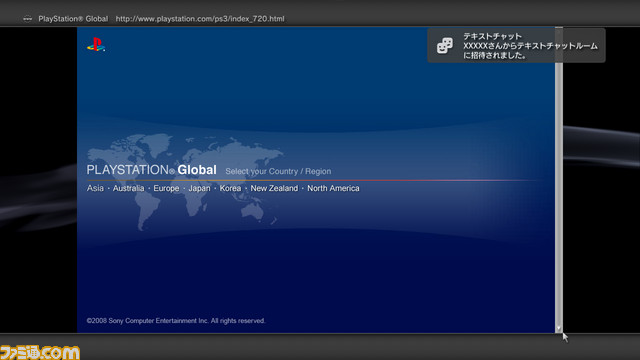Viewport: 640px width, 360px height.
Task: Open the text chat invitation notification
Action: 516,45
